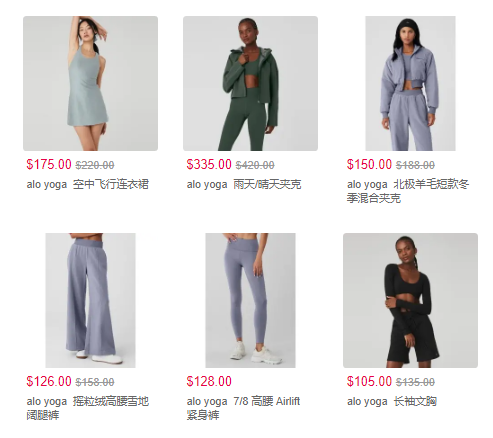Viewport: 493px width, 438px height.
Task: Open the lavender cropped jacket product image
Action: click(x=410, y=83)
